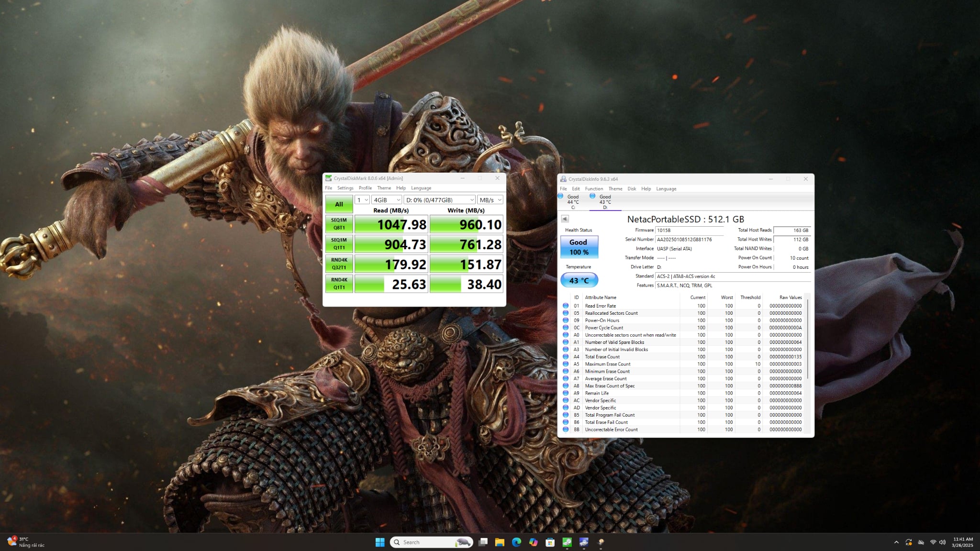980x551 pixels.
Task: Click the blue status icon for Read Error Rate
Action: pos(565,306)
